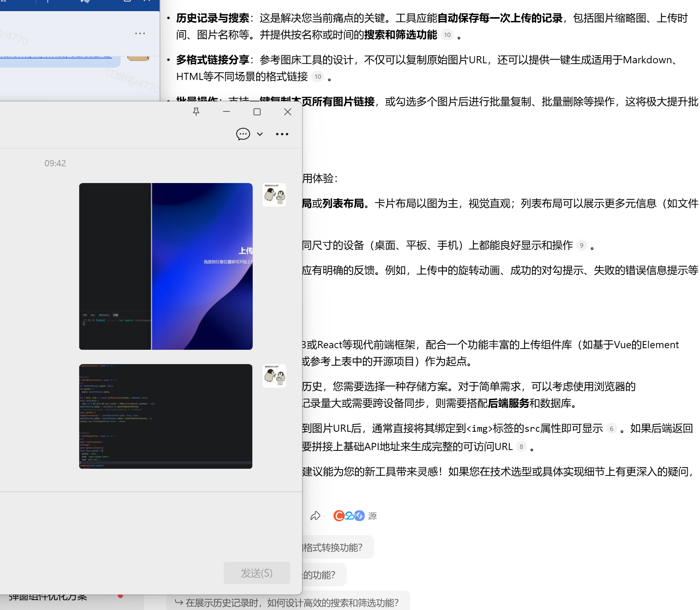Open citation badge 9 after 显示和操作
This screenshot has height=610, width=700.
[x=581, y=246]
